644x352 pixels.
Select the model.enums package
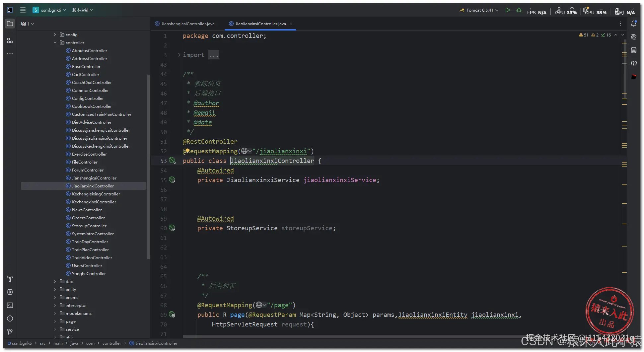pyautogui.click(x=78, y=313)
